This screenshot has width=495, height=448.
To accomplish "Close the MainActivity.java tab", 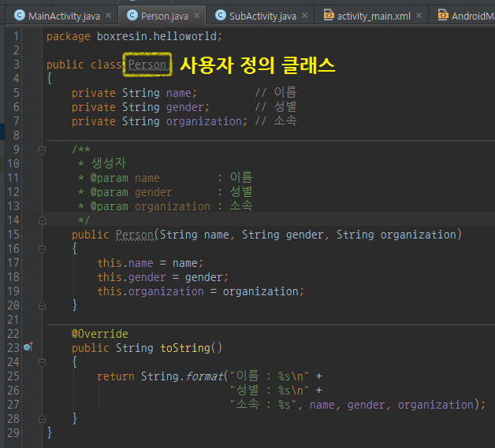I will 108,16.
